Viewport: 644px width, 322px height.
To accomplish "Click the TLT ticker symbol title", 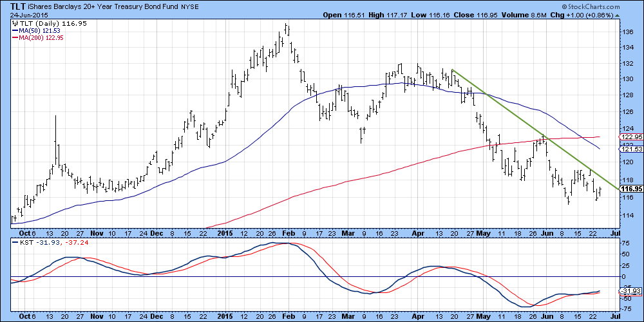I will click(19, 7).
